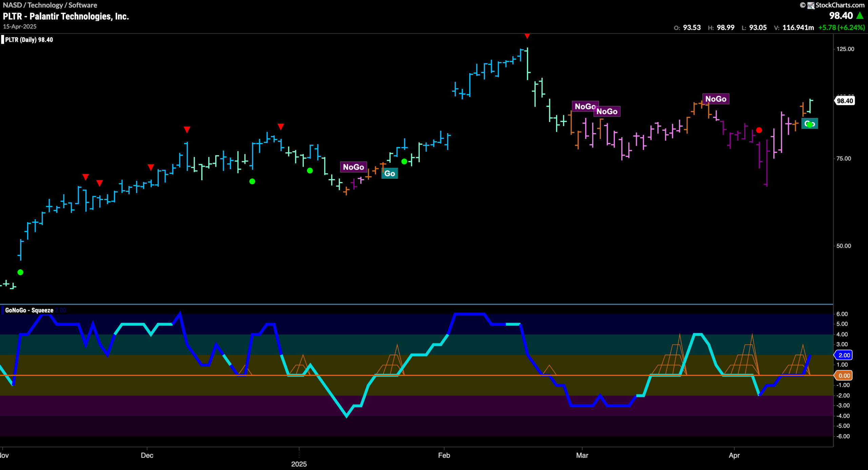Click the late-March NoGo signal label
868x470 pixels.
tap(716, 99)
